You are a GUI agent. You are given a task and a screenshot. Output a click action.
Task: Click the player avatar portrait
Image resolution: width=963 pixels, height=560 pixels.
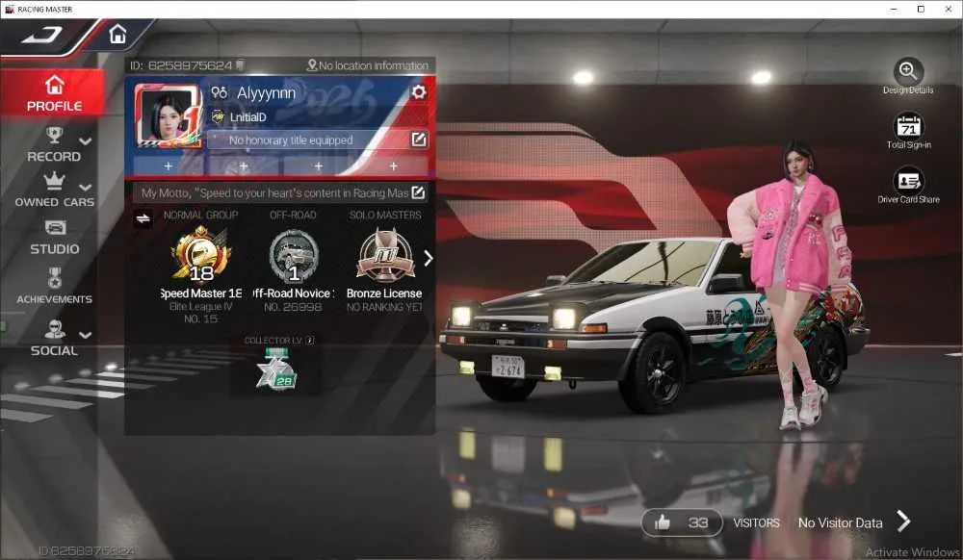[167, 115]
